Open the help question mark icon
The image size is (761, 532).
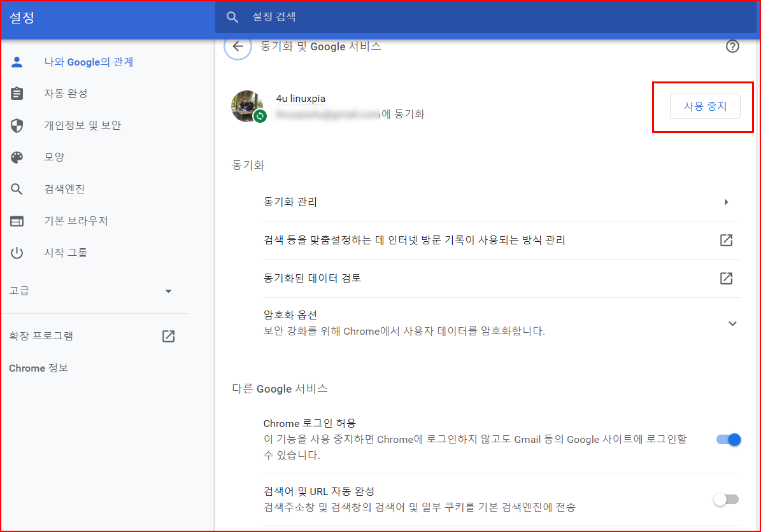pos(732,46)
